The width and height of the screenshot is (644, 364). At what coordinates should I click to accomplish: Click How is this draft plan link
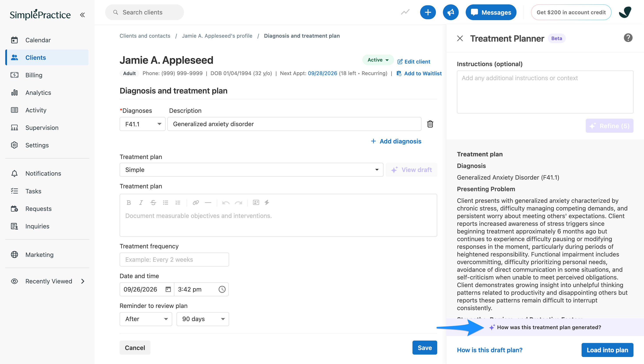pyautogui.click(x=490, y=350)
